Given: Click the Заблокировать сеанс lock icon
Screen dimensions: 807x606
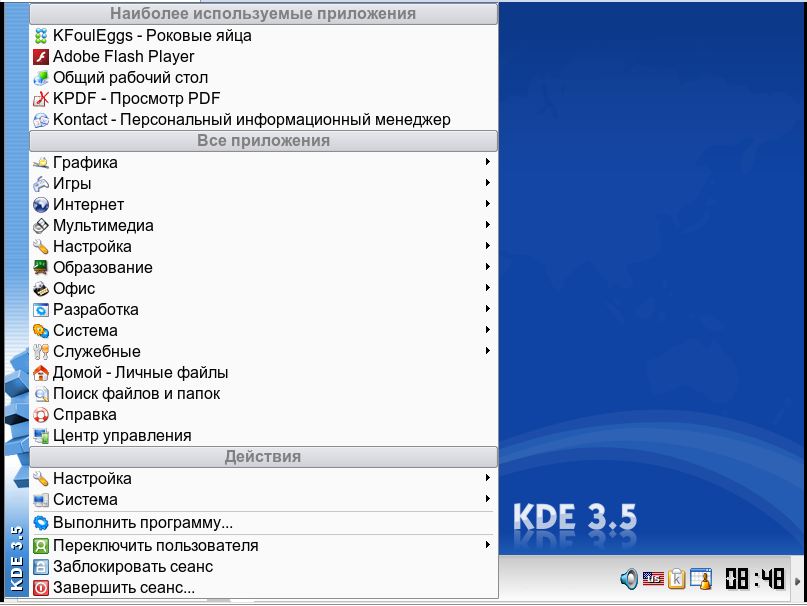Looking at the screenshot, I should pyautogui.click(x=41, y=567).
